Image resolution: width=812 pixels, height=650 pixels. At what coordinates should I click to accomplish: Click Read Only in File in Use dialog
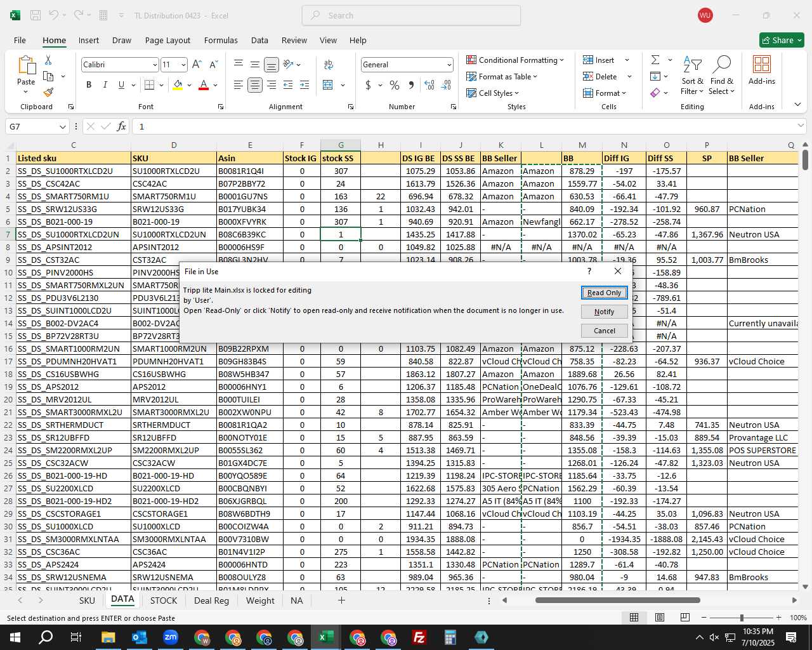point(605,293)
